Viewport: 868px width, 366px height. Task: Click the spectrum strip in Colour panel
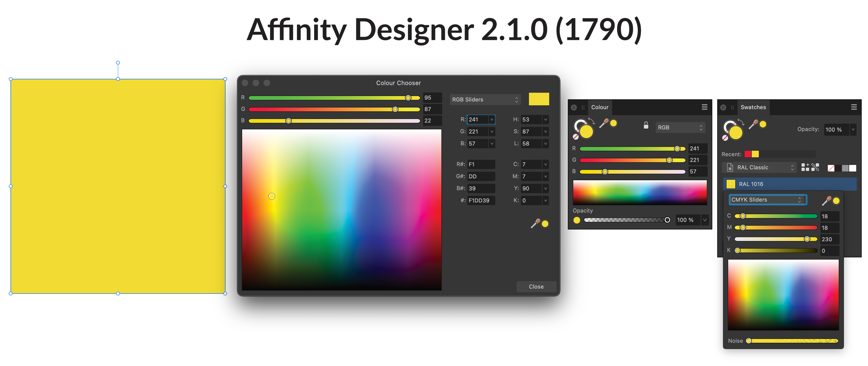[x=640, y=192]
